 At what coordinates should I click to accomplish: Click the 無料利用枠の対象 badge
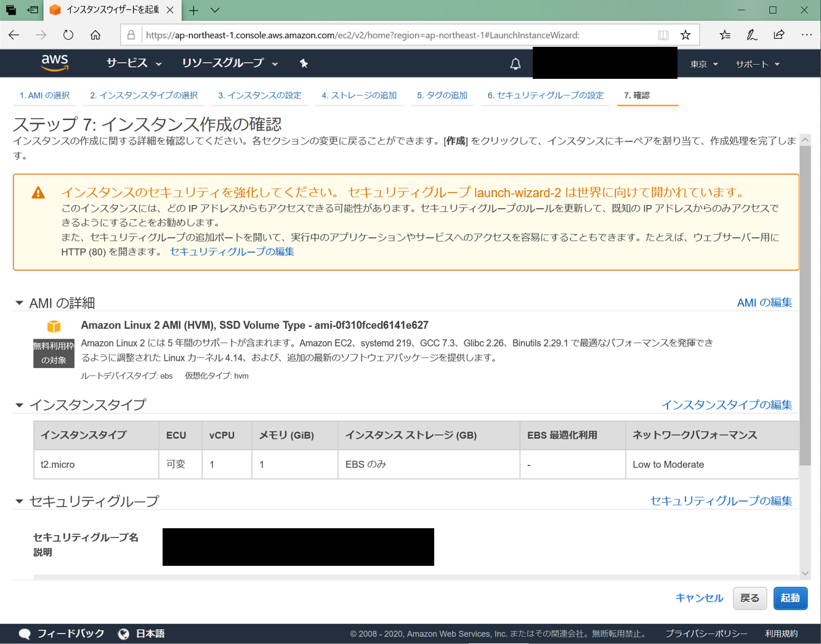(x=54, y=353)
